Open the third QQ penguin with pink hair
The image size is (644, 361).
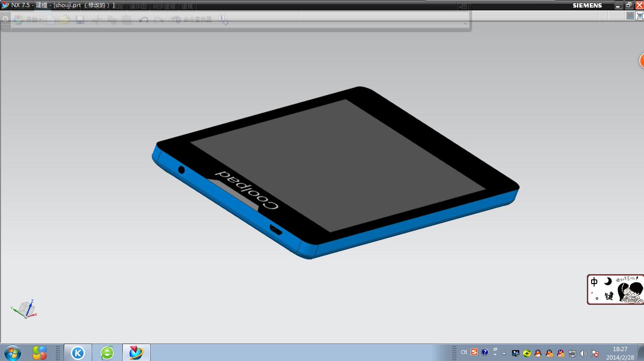coord(560,353)
